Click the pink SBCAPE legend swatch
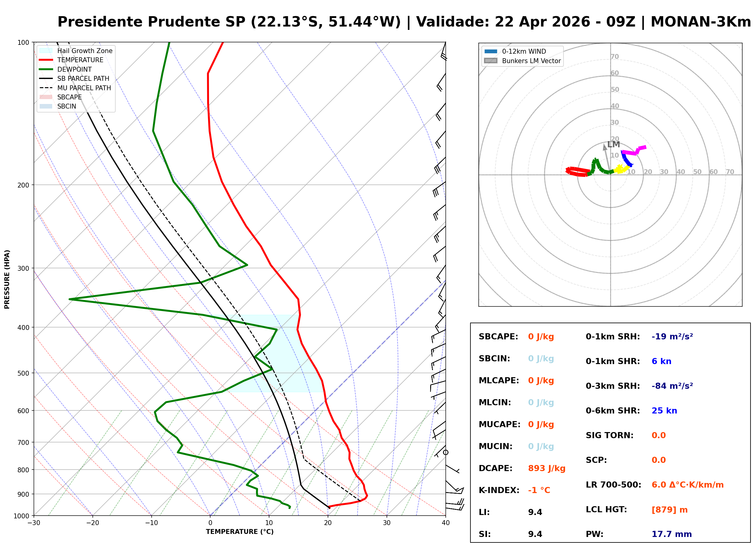Viewport: 756px width, 558px height. click(46, 97)
